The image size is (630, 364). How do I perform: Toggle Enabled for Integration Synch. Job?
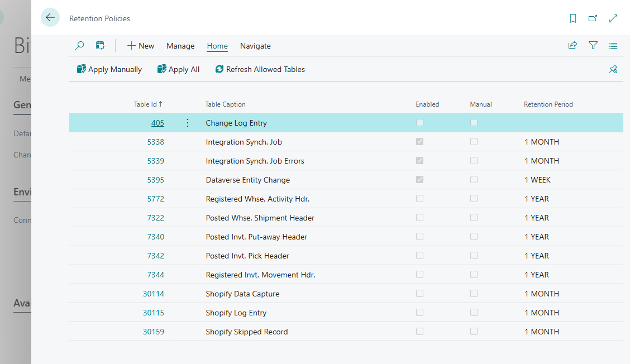click(419, 141)
